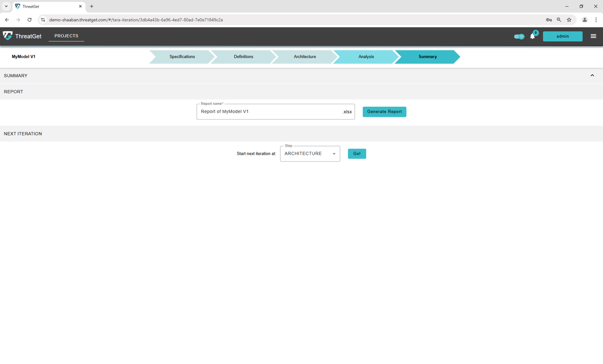The height and width of the screenshot is (364, 603).
Task: Open the notifications bell
Action: click(x=532, y=36)
